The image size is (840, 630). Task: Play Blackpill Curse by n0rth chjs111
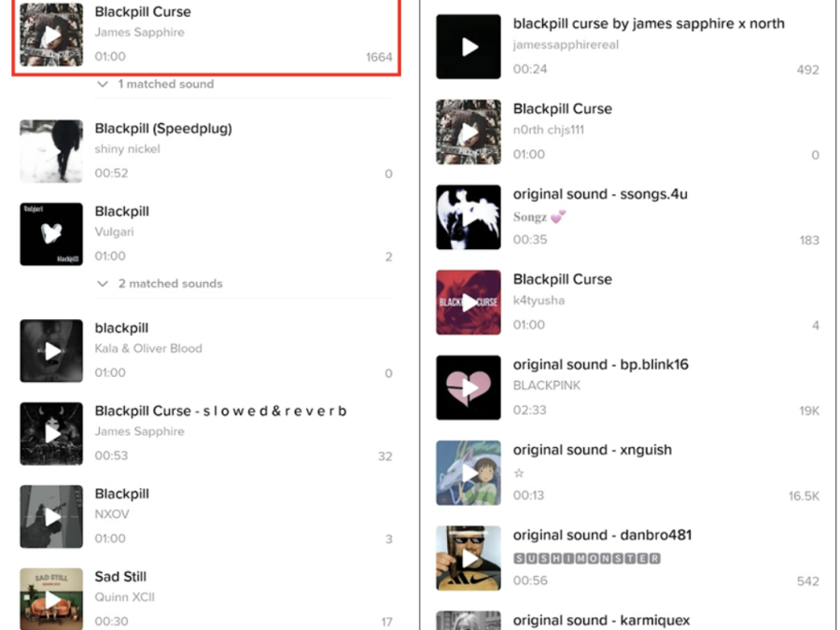(x=469, y=132)
